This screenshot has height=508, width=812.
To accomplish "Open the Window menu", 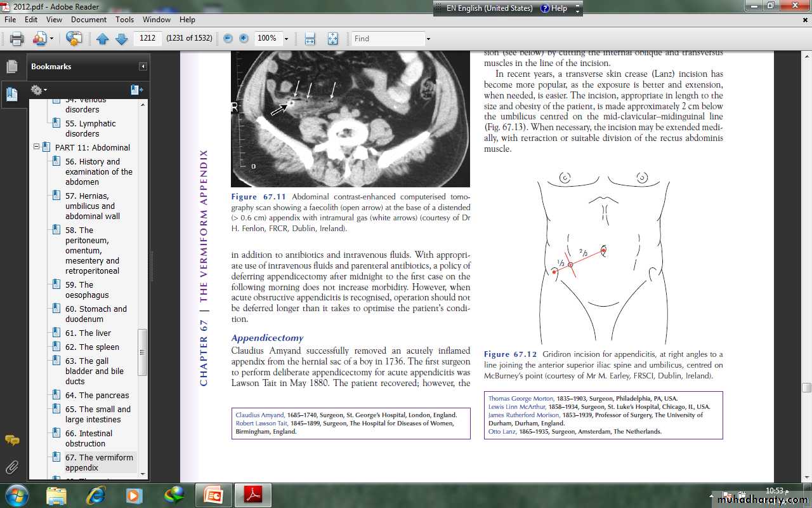I will tap(156, 20).
